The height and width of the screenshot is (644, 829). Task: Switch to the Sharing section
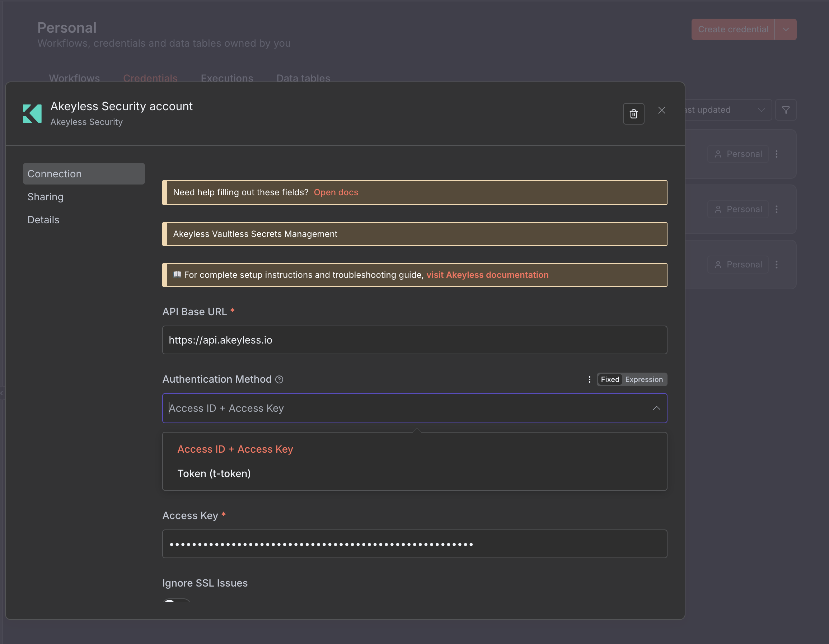click(x=46, y=197)
